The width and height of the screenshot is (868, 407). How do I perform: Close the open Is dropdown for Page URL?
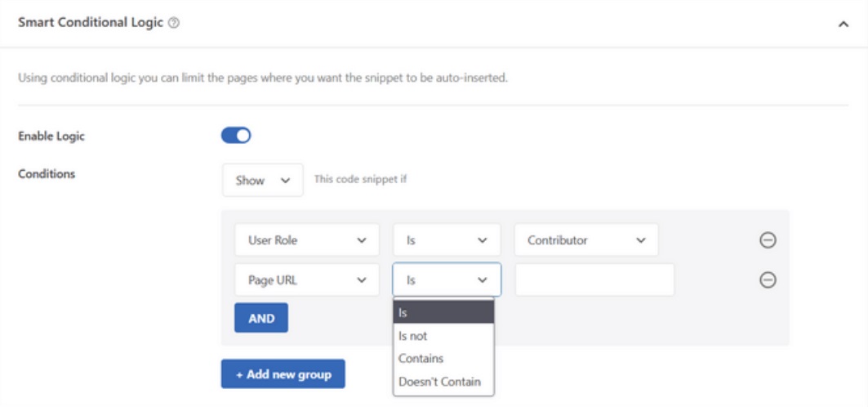(447, 280)
